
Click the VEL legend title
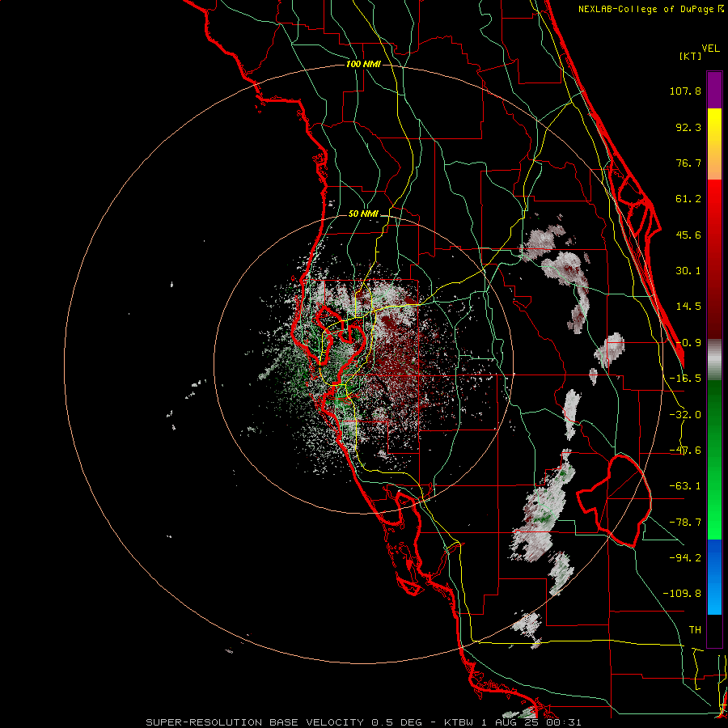click(710, 49)
